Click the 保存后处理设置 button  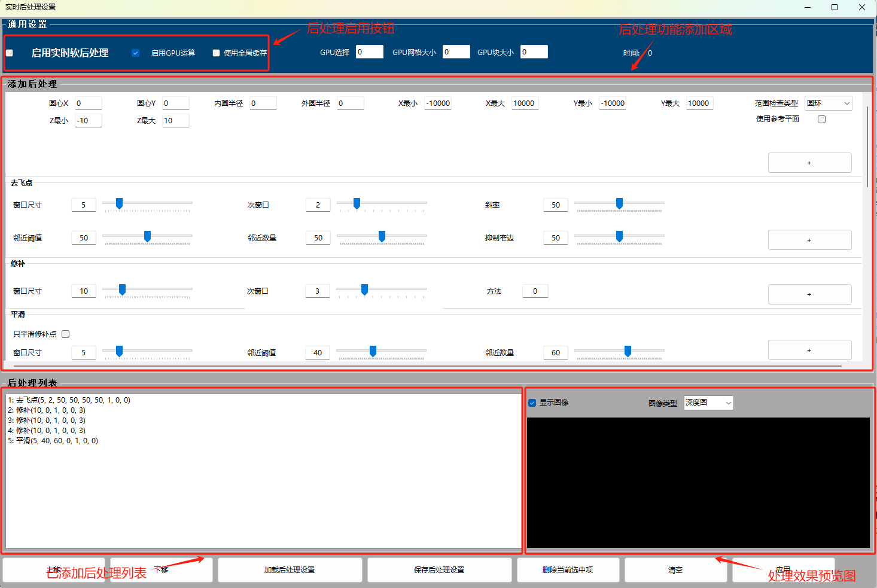point(440,570)
